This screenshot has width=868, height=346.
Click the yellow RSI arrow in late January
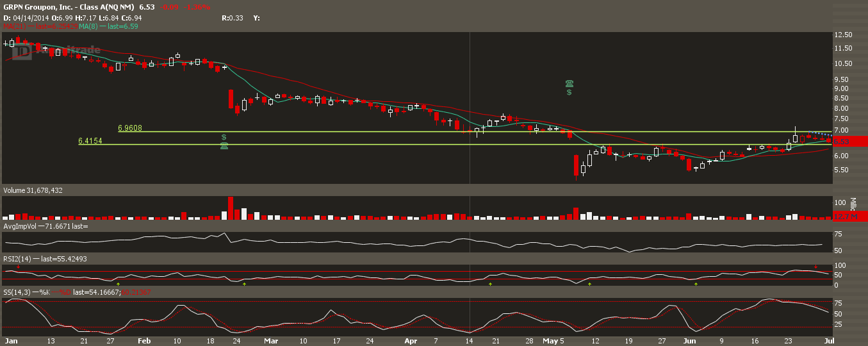pyautogui.click(x=119, y=283)
